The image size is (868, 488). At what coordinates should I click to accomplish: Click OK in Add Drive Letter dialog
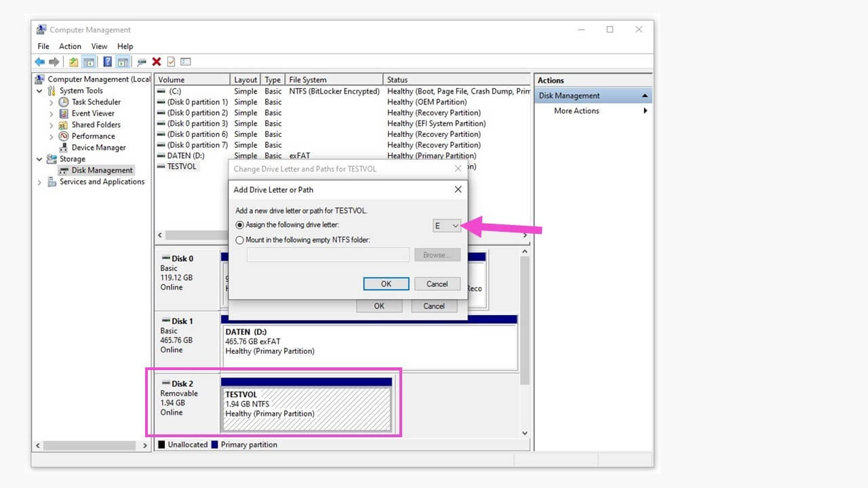pos(386,284)
